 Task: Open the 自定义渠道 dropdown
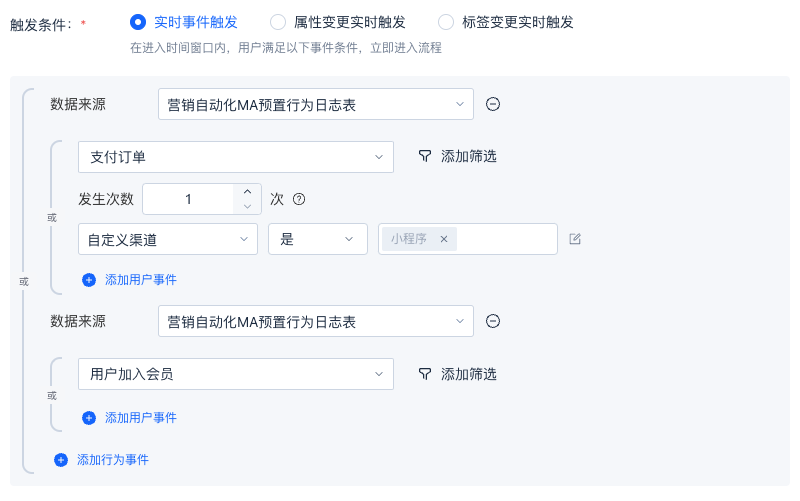tap(168, 239)
